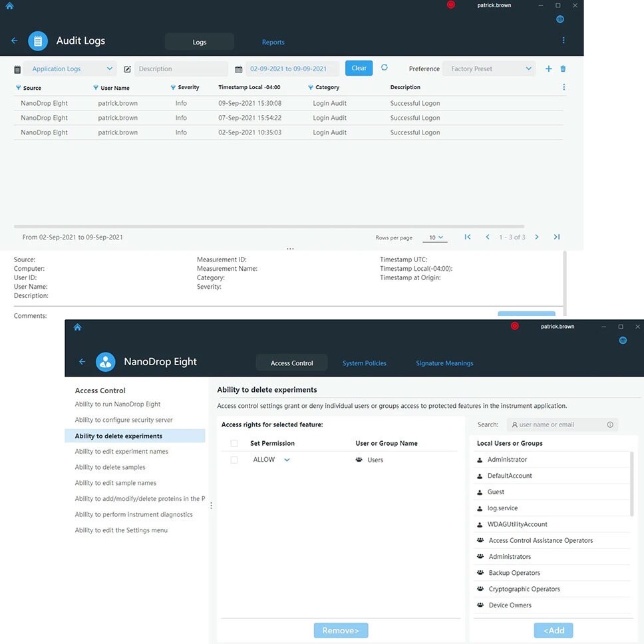Switch to Reports tab
The height and width of the screenshot is (644, 644).
(273, 43)
